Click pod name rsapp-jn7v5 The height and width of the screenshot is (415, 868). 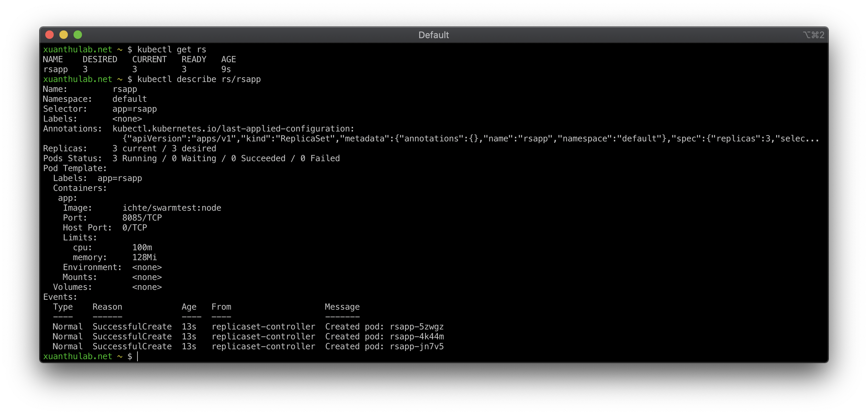coord(416,346)
